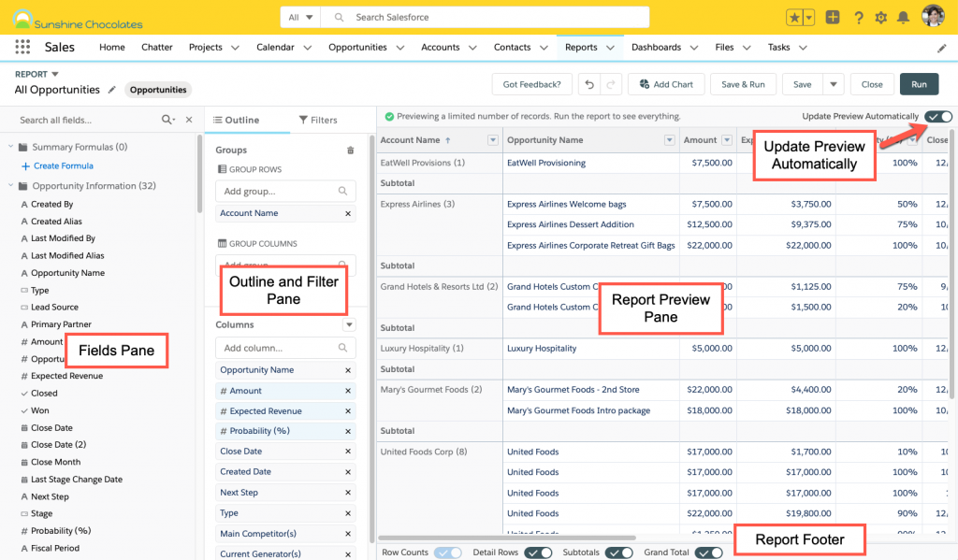This screenshot has height=560, width=958.
Task: Open the Columns section dropdown menu
Action: click(x=349, y=325)
